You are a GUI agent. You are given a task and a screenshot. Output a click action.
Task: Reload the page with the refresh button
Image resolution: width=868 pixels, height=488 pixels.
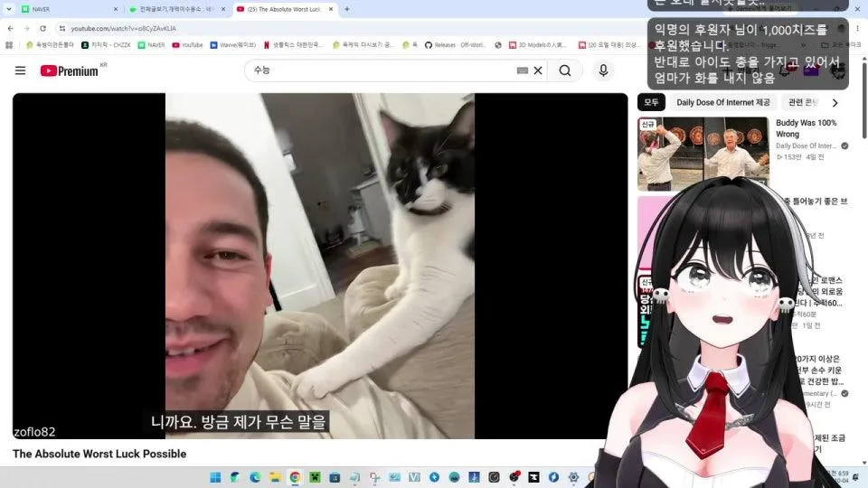(x=42, y=28)
